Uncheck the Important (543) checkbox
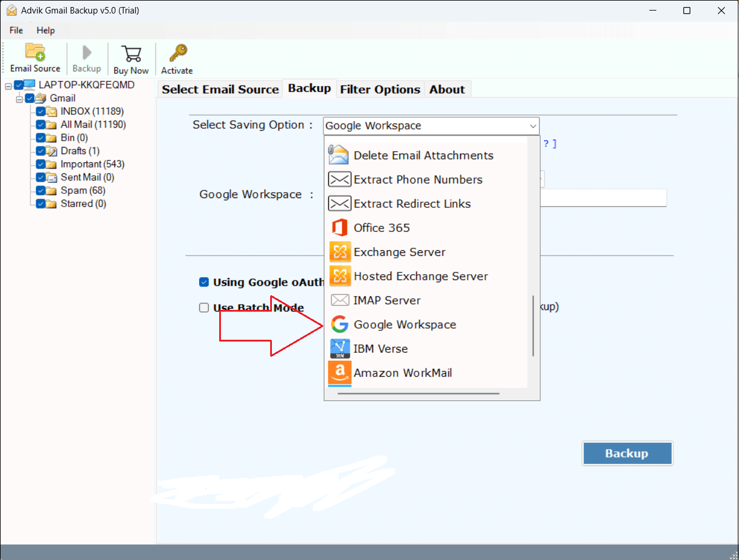The image size is (739, 560). tap(40, 165)
